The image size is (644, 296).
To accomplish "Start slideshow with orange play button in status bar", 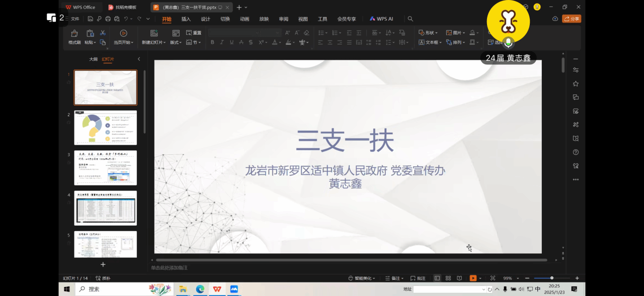I will (473, 278).
